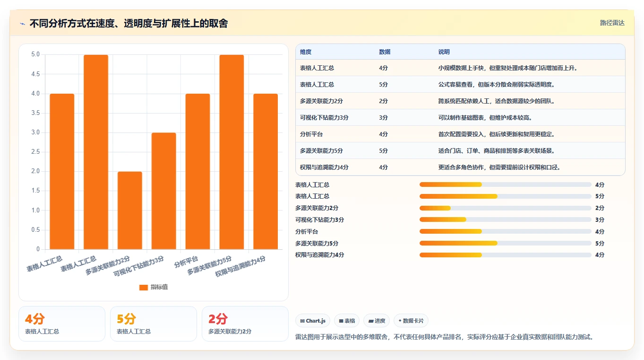Image resolution: width=644 pixels, height=360 pixels.
Task: Click the 5分 summary card
Action: click(x=154, y=324)
